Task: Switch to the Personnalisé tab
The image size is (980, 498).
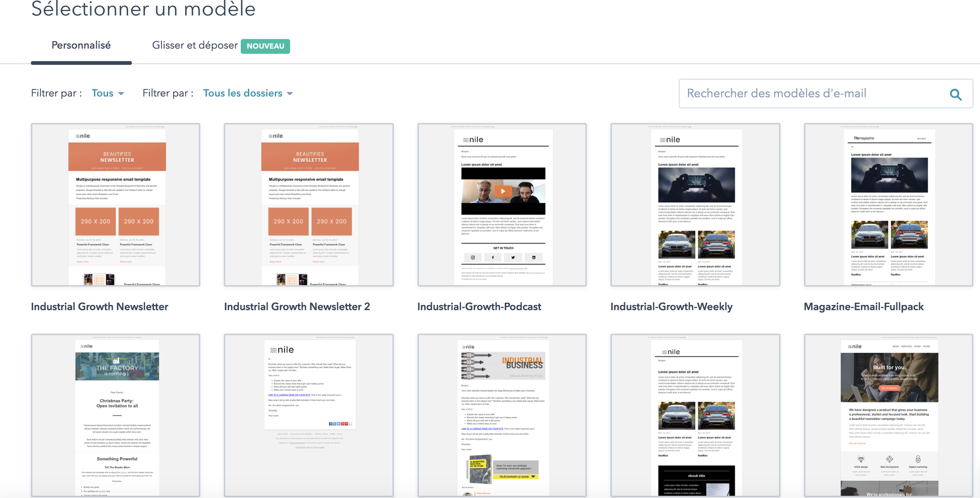Action: point(81,45)
